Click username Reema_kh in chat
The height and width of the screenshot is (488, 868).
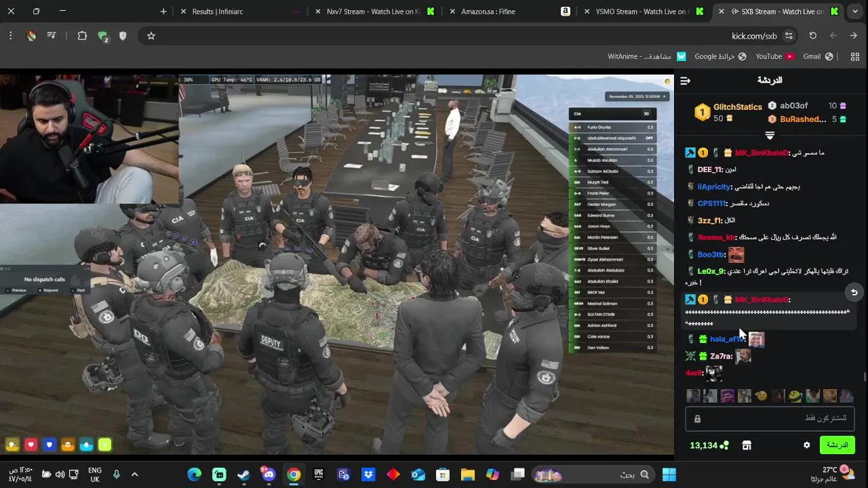(716, 237)
